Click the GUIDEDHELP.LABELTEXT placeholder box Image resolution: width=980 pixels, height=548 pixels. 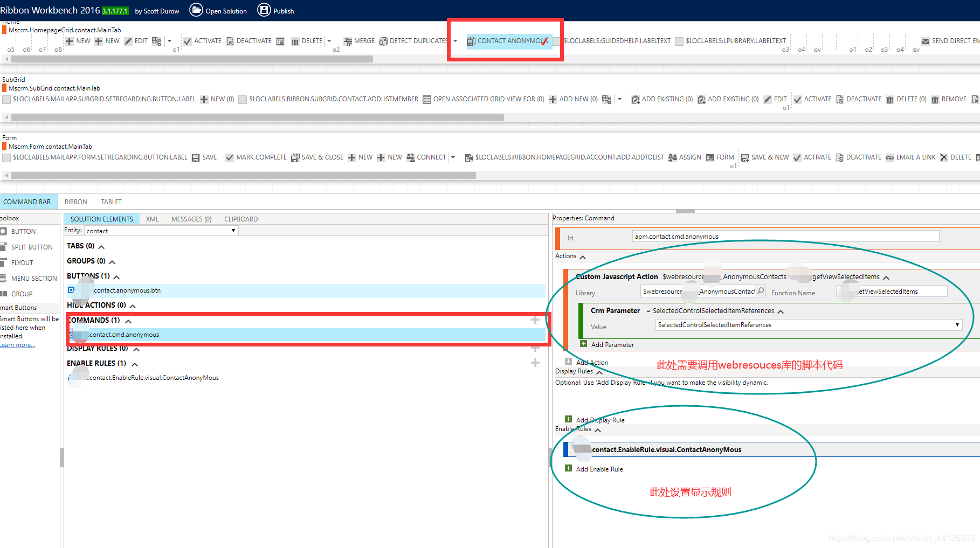[x=557, y=41]
